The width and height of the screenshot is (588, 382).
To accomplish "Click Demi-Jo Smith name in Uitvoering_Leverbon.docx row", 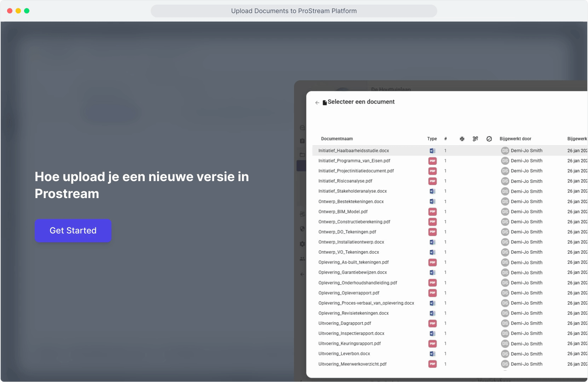I will pos(526,354).
